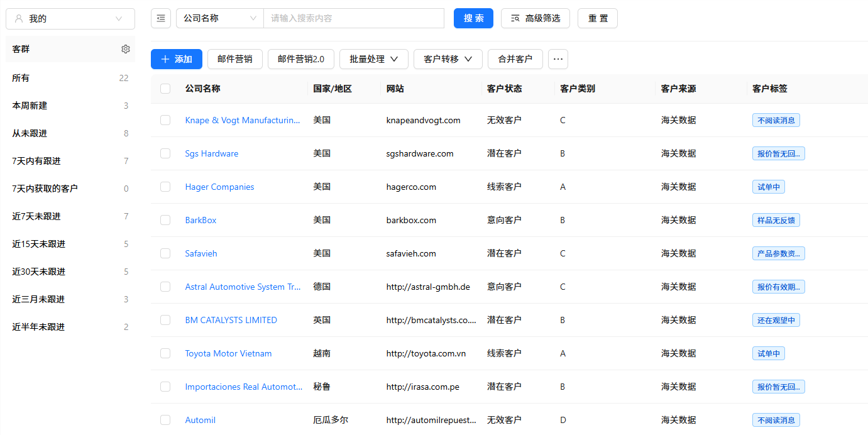Tick the Safavieh row checkbox
Viewport: 868px width, 435px height.
tap(165, 253)
